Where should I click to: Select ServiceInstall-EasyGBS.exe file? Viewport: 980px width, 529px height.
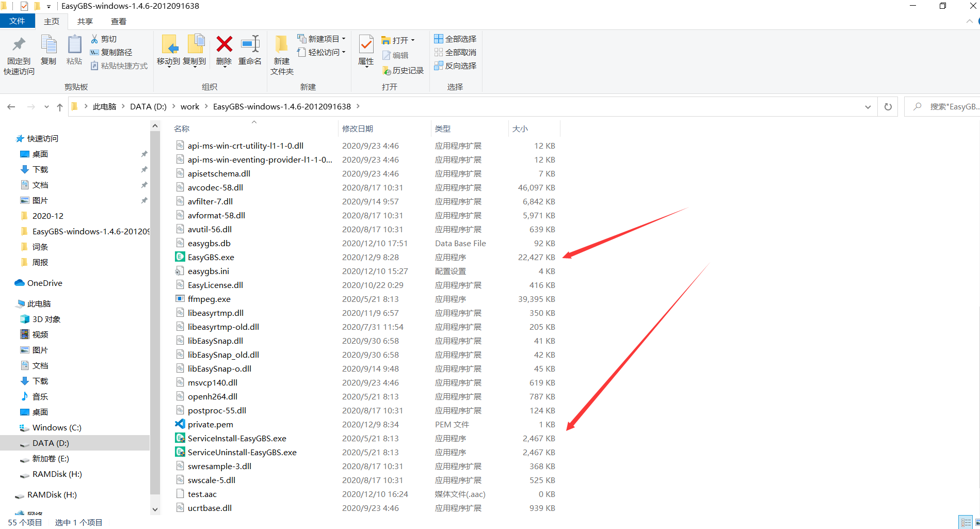tap(237, 438)
